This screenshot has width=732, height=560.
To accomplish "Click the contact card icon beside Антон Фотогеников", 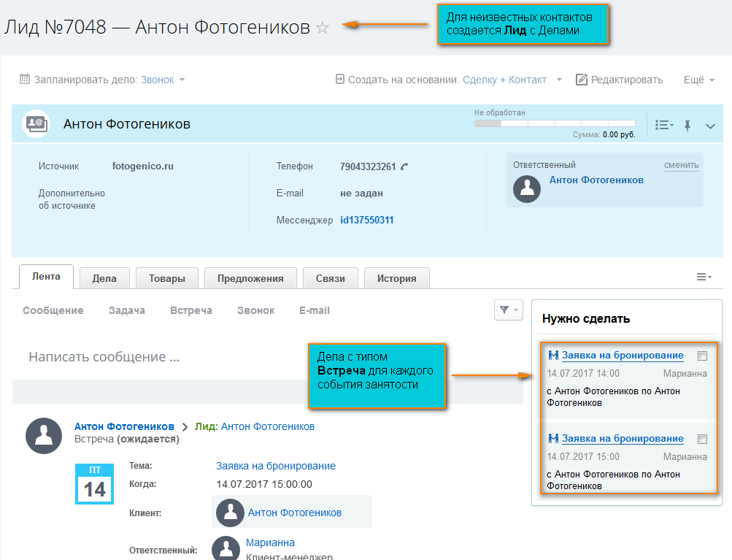I will pos(36,124).
